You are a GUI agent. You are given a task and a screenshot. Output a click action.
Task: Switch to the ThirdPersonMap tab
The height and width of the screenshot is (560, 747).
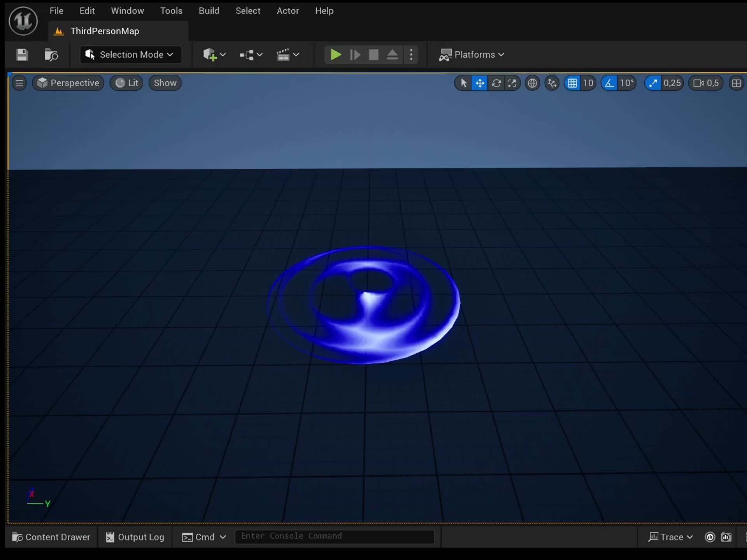click(x=104, y=31)
